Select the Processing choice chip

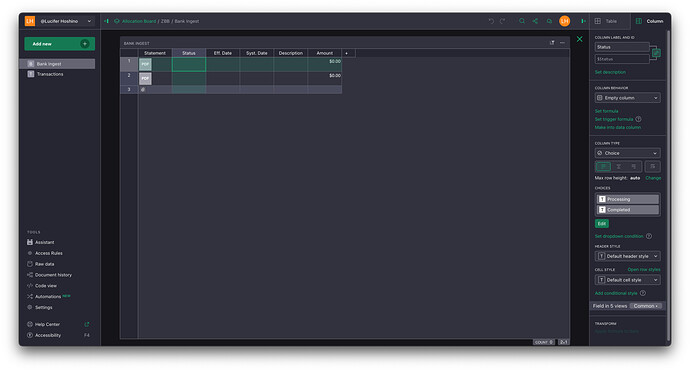pos(628,199)
